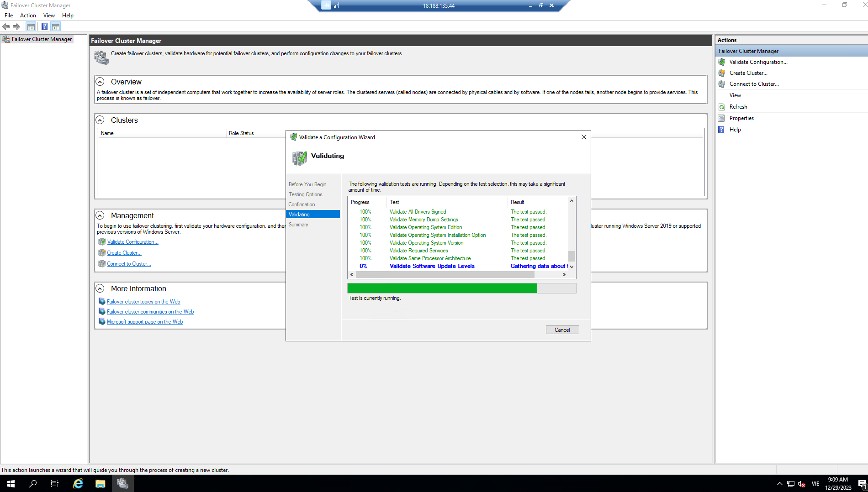This screenshot has height=492, width=868.
Task: Collapse the Management section
Action: coord(100,215)
